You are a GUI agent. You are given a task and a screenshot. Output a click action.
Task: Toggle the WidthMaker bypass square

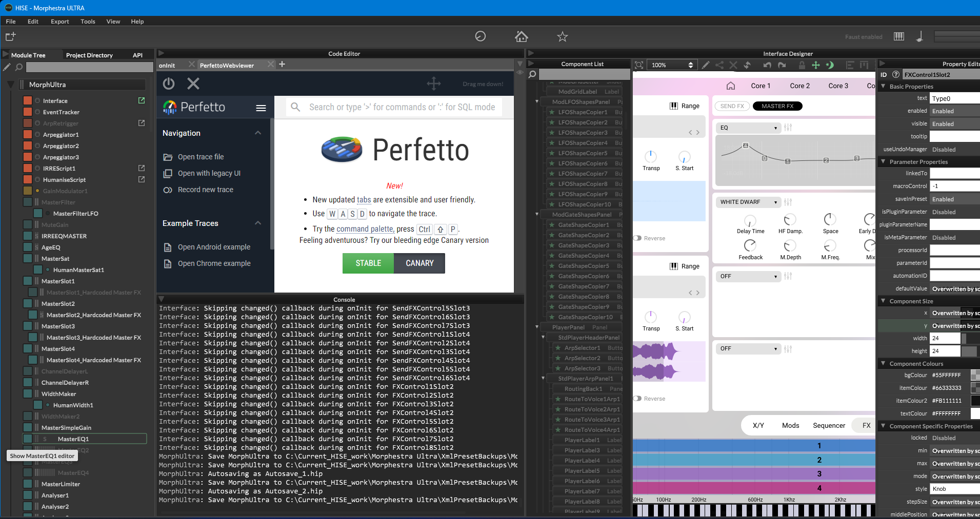[x=28, y=393]
